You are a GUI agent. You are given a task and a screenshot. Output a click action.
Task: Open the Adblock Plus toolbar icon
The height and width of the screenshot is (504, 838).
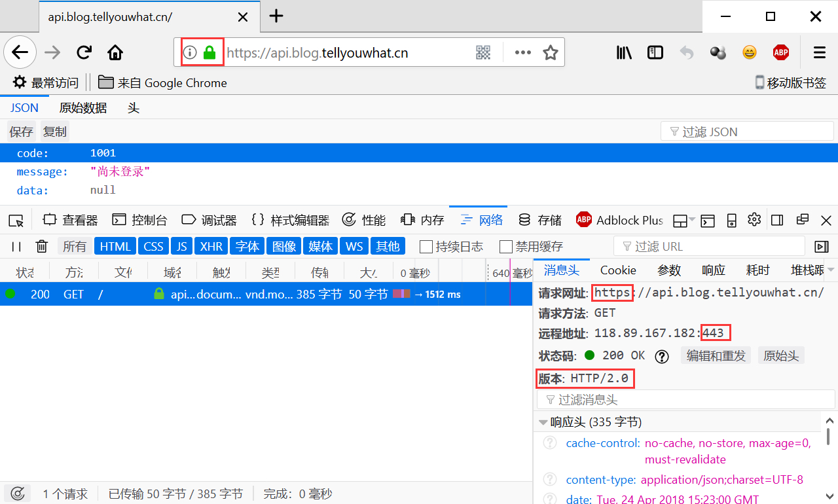pos(780,52)
